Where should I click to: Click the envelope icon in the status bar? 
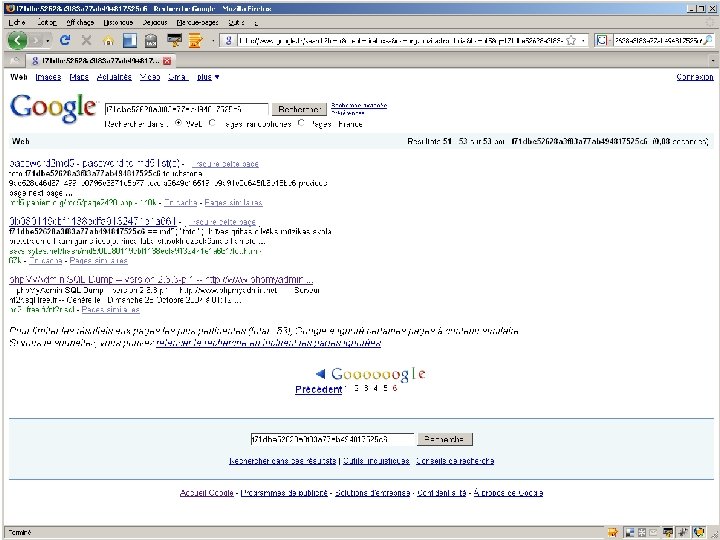tap(654, 533)
